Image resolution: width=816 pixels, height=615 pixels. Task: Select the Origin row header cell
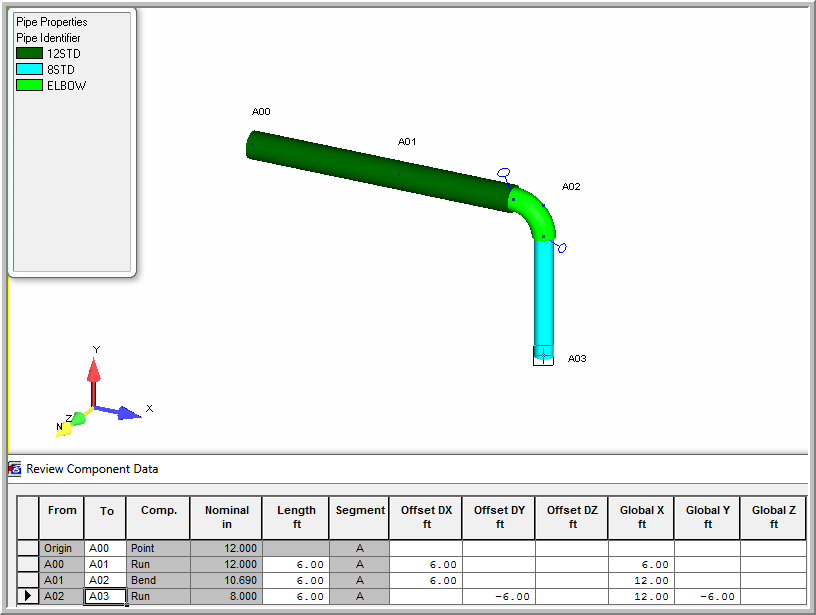[x=28, y=548]
